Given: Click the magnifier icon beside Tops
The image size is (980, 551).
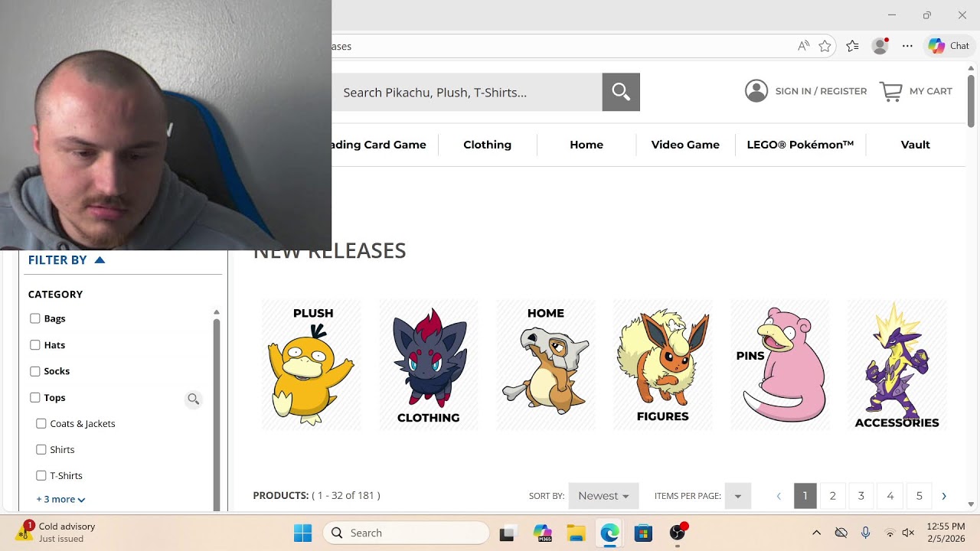Looking at the screenshot, I should click(x=194, y=399).
